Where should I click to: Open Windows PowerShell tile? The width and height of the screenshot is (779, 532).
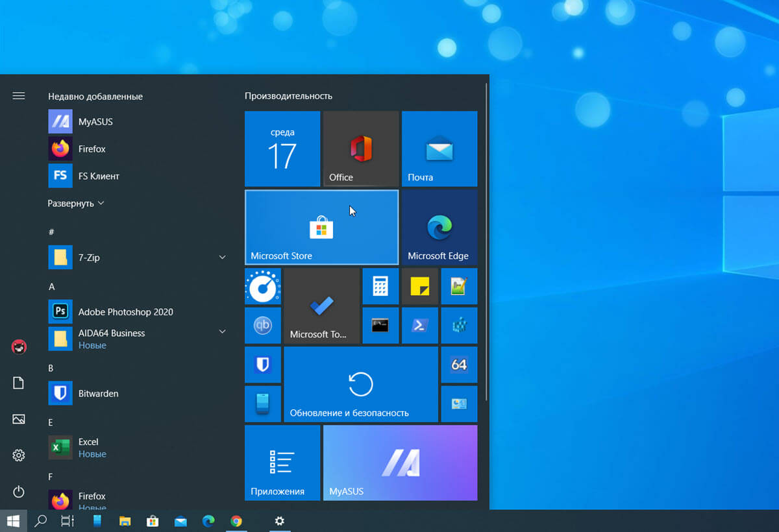(x=419, y=325)
